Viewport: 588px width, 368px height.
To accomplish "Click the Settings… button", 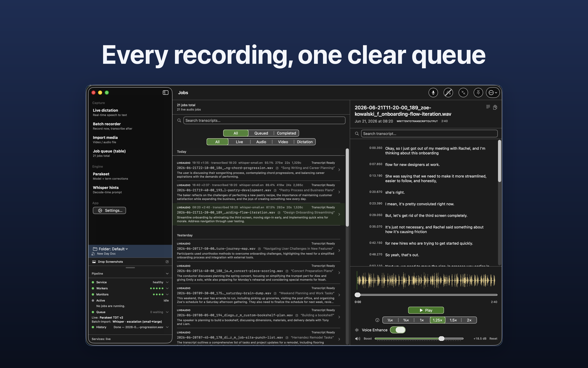I will click(x=109, y=211).
